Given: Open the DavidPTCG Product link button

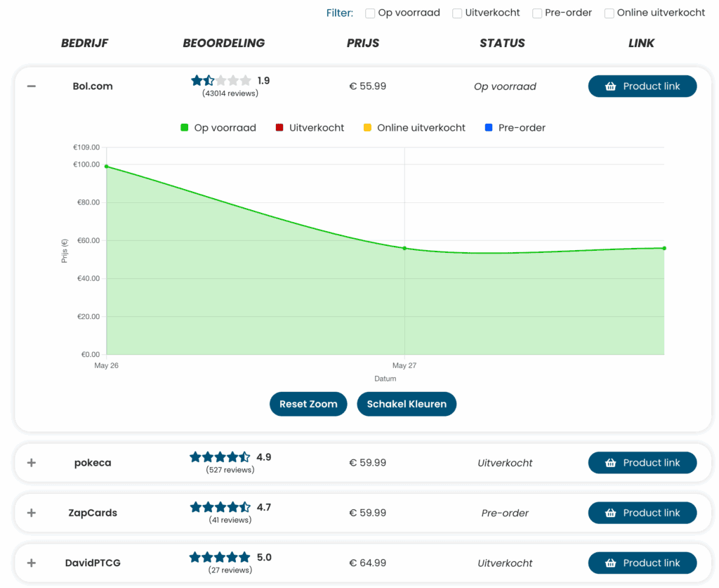Looking at the screenshot, I should (x=642, y=563).
